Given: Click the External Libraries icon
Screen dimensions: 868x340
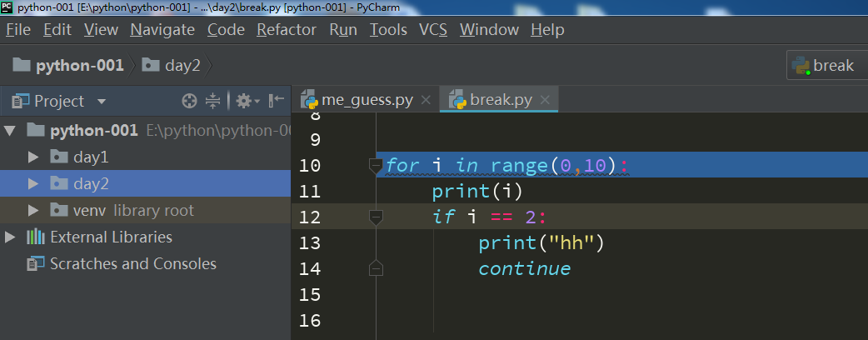Looking at the screenshot, I should [35, 237].
